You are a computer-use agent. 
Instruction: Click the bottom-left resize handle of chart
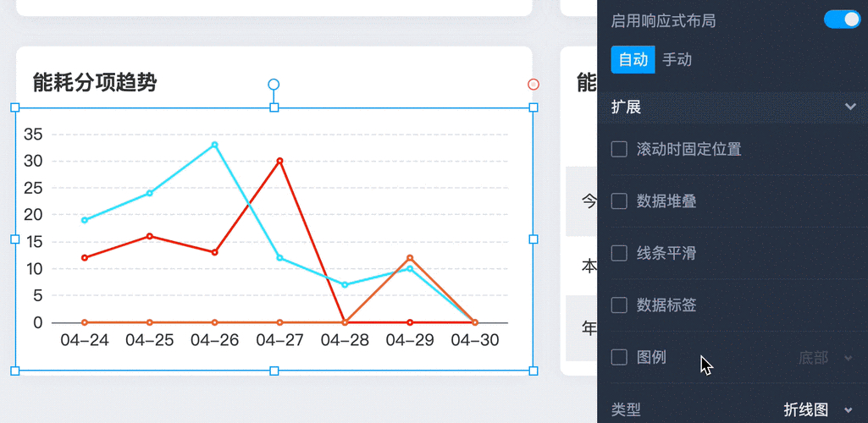pyautogui.click(x=14, y=371)
